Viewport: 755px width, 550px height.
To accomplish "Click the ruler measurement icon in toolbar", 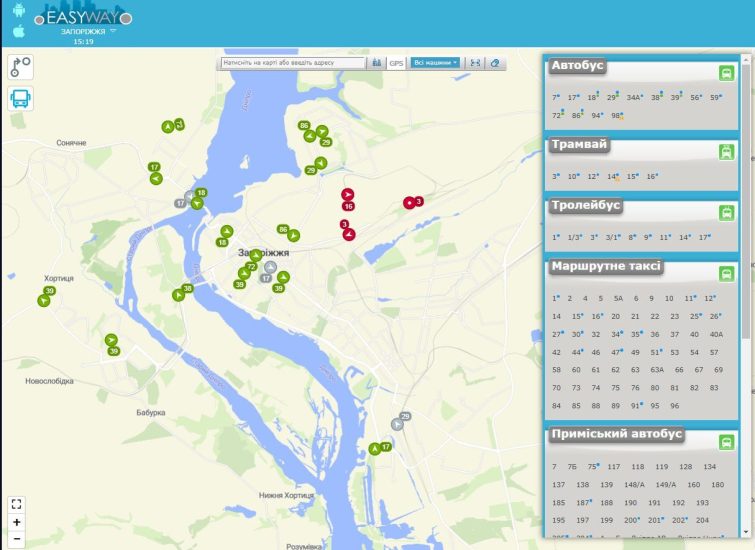I will click(475, 62).
